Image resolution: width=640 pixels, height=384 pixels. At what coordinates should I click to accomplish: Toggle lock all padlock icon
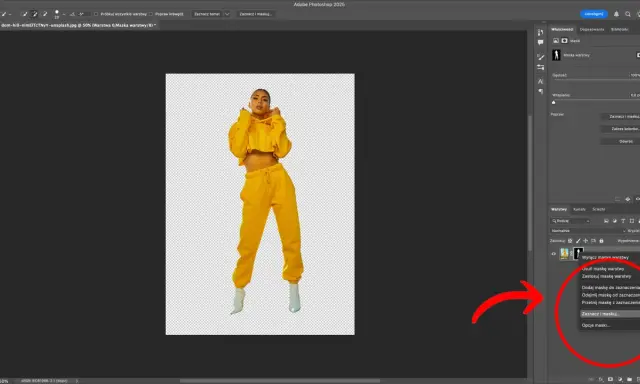(601, 241)
